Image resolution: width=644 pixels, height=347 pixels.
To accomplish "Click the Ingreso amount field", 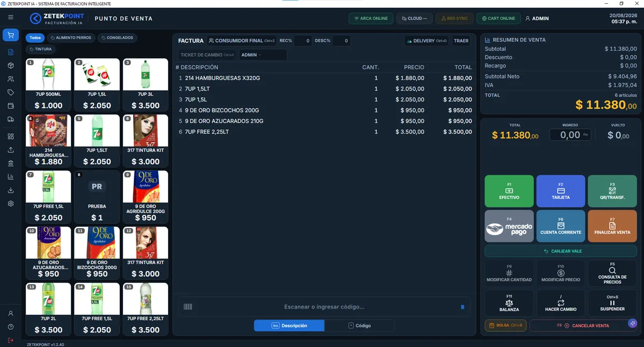I will pyautogui.click(x=570, y=135).
